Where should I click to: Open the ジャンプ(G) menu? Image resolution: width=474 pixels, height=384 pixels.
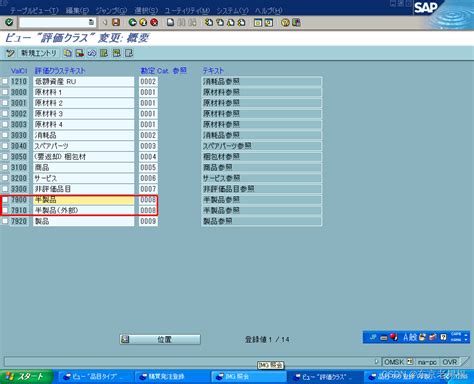[x=112, y=10]
